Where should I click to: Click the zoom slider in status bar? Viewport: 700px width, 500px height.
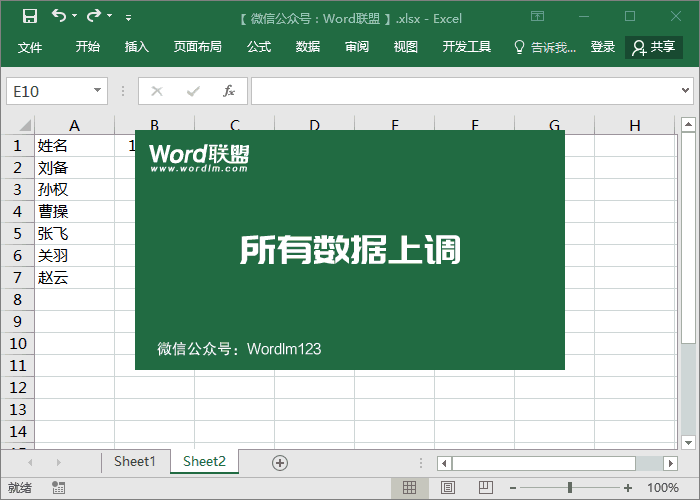coord(570,488)
